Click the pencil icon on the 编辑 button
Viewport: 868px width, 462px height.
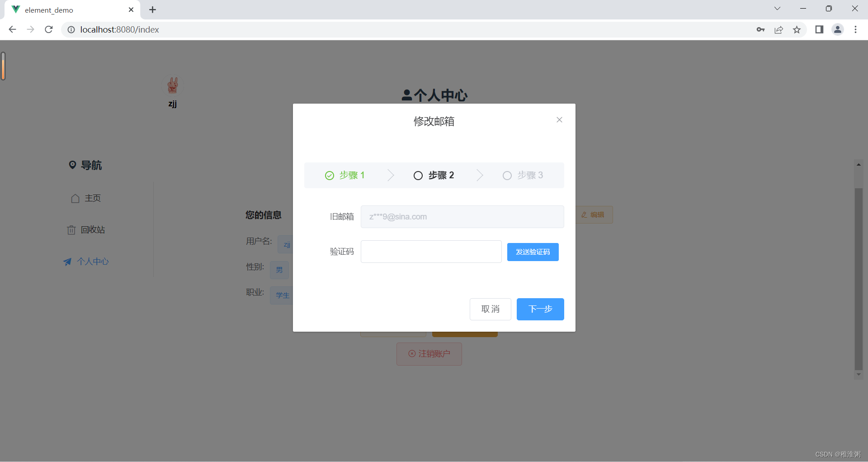click(x=584, y=214)
